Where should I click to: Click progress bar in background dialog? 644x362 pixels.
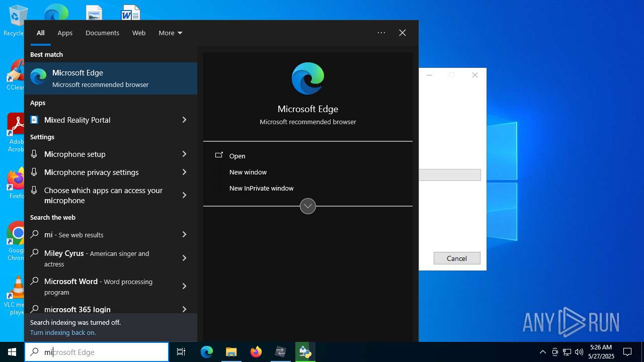click(x=450, y=175)
